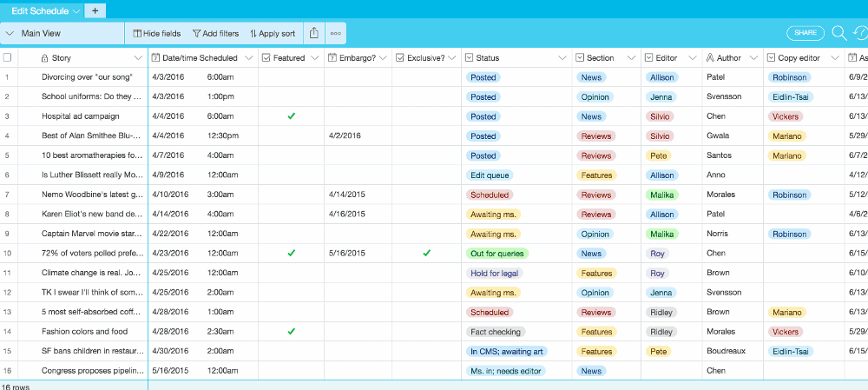868x390 pixels.
Task: Toggle the select-all rows checkbox
Action: click(x=7, y=57)
